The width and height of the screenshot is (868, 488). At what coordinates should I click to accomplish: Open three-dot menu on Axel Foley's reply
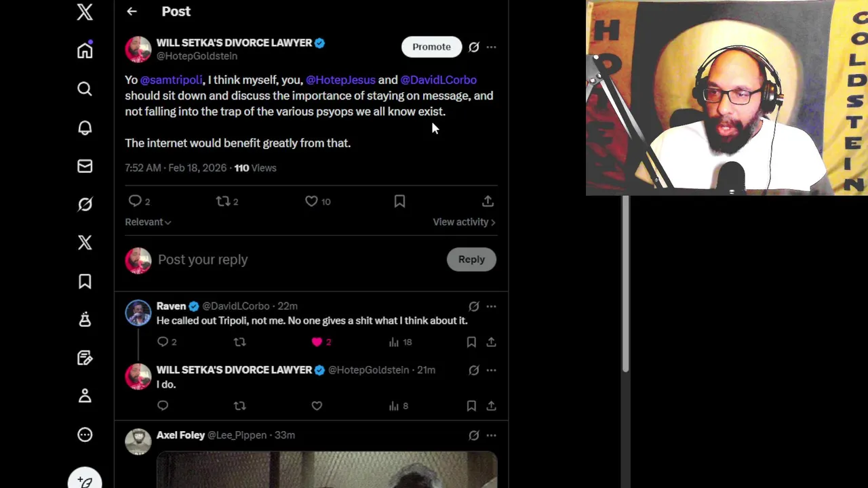tap(491, 435)
